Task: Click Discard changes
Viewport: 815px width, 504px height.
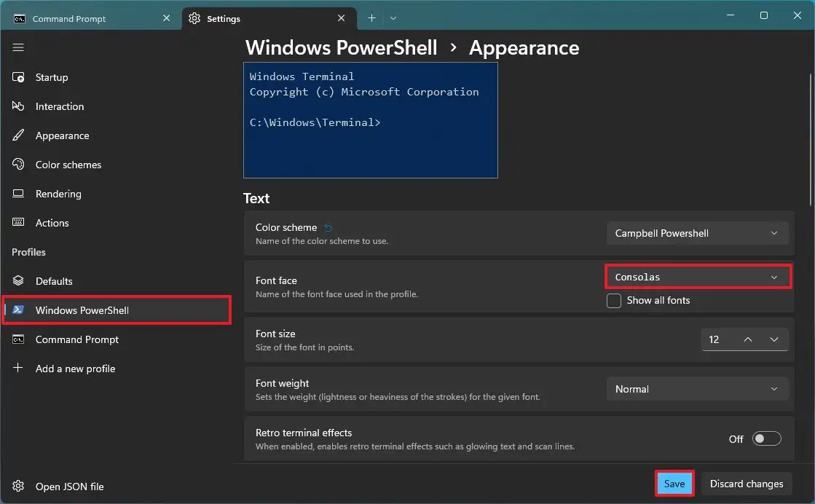Action: (746, 483)
